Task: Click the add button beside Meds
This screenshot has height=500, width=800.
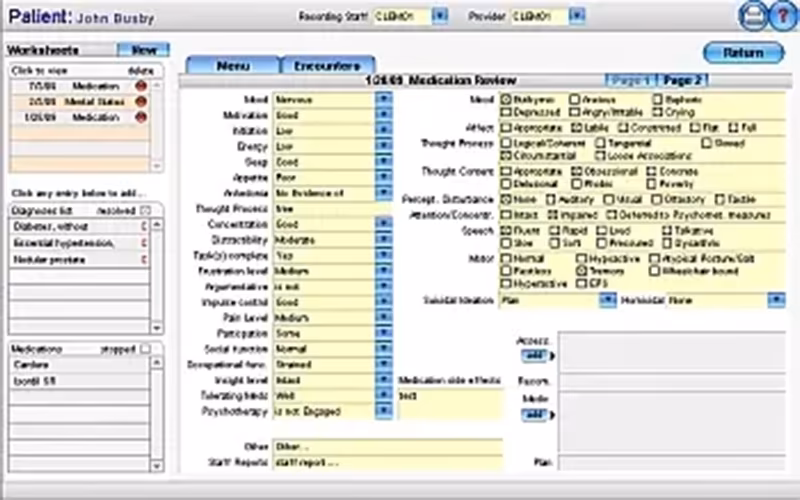Action: 534,414
